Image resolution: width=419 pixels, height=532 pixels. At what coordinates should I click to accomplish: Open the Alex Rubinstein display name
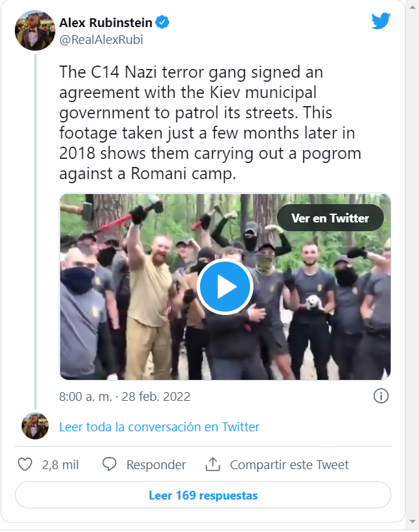pos(105,23)
